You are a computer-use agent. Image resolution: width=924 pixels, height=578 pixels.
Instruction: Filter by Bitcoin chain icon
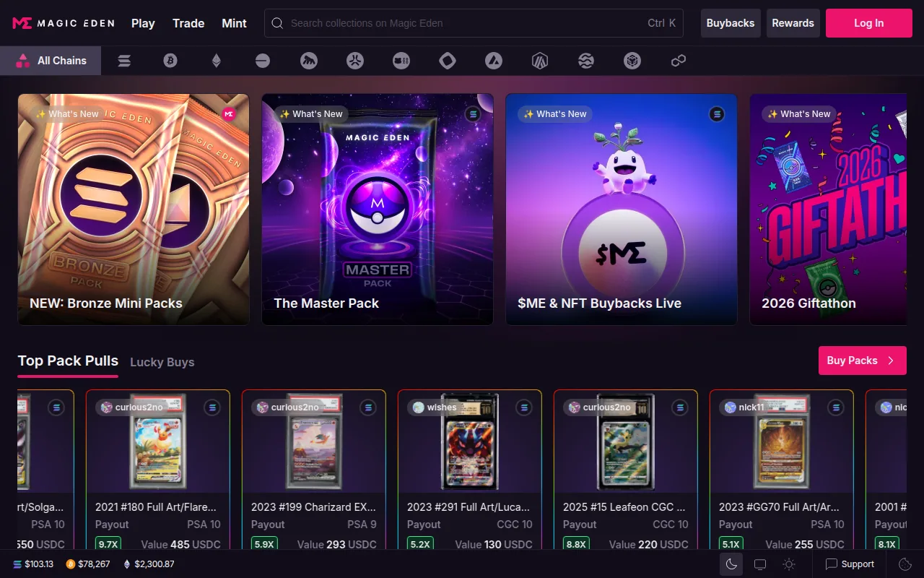click(170, 61)
